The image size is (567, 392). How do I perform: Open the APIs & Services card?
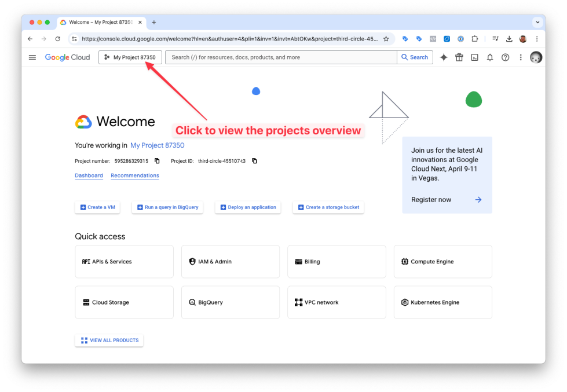[124, 262]
